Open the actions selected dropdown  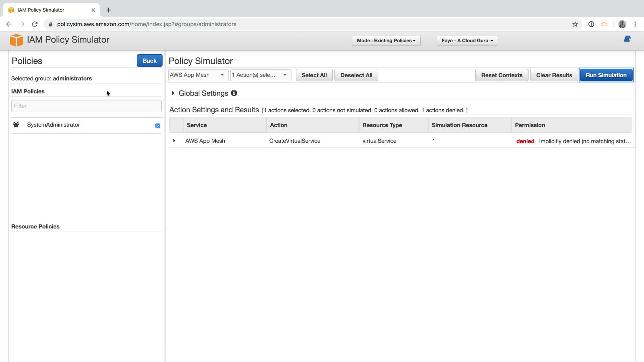click(x=260, y=75)
